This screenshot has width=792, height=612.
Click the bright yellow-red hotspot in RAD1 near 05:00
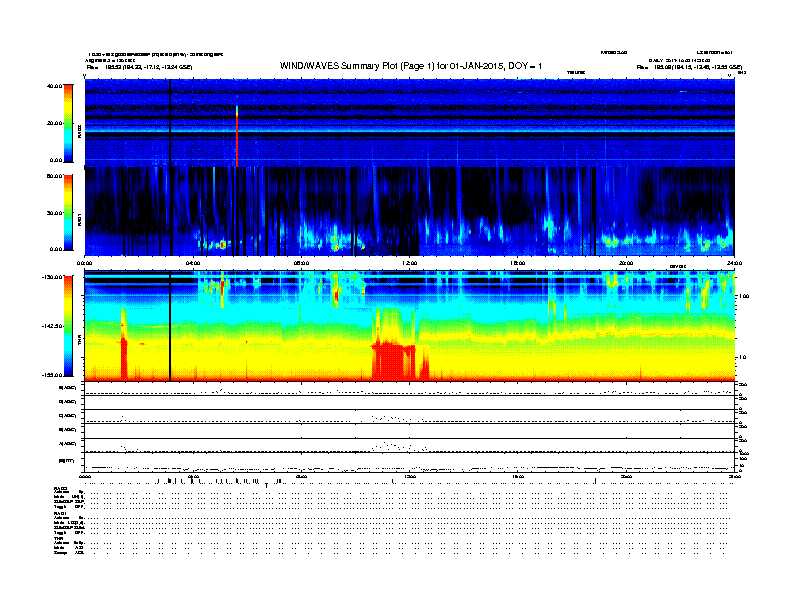[222, 245]
